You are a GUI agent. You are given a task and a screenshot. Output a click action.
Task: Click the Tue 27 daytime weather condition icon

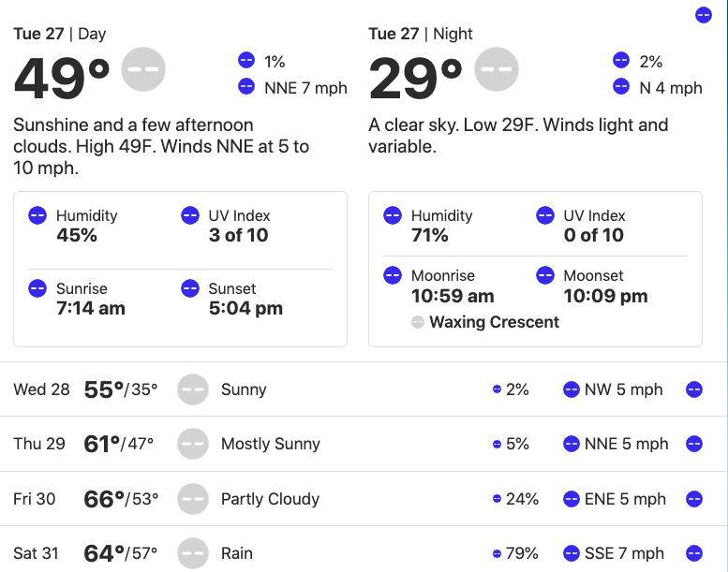click(143, 69)
